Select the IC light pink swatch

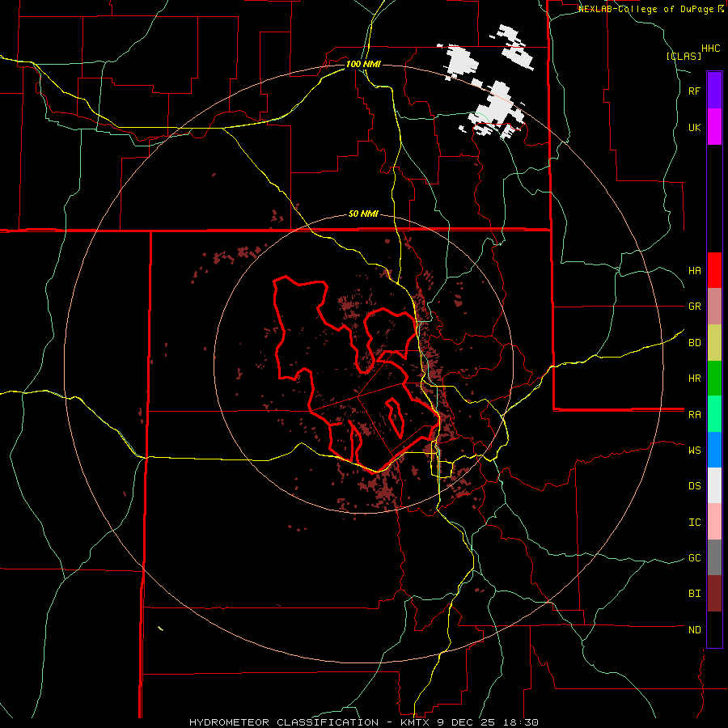coord(714,522)
